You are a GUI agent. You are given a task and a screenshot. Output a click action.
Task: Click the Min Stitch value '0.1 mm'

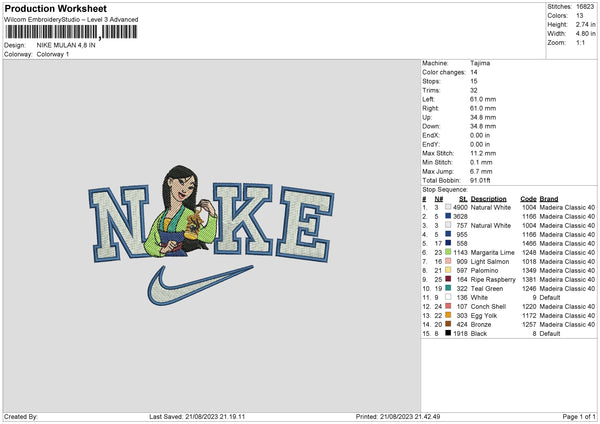[481, 162]
